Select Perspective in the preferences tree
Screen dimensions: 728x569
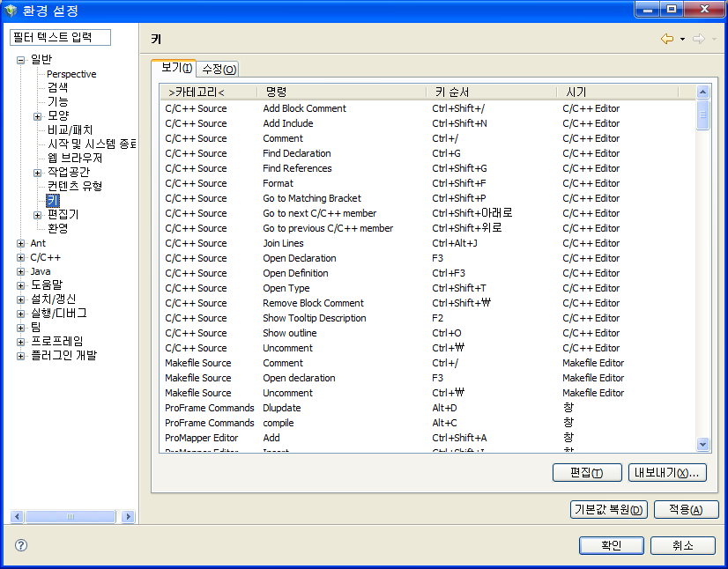[71, 74]
